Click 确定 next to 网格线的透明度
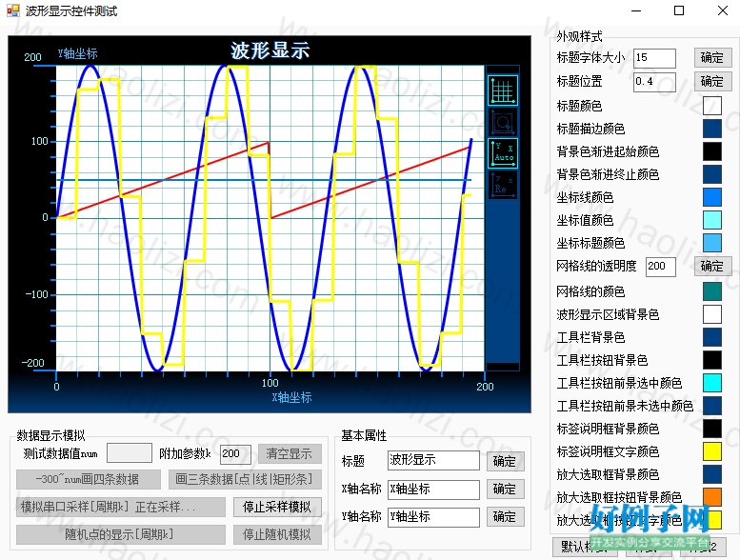 tap(712, 266)
